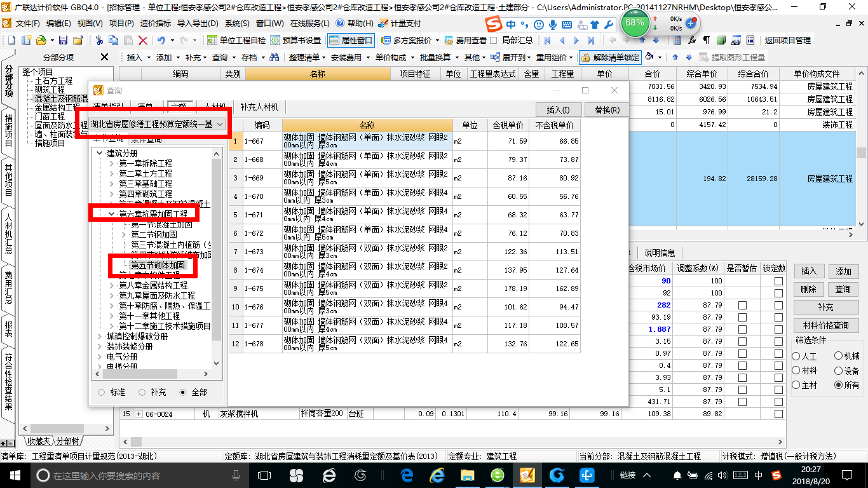Click the Copy icon in toolbar
This screenshot has height=488, width=868.
tap(114, 40)
